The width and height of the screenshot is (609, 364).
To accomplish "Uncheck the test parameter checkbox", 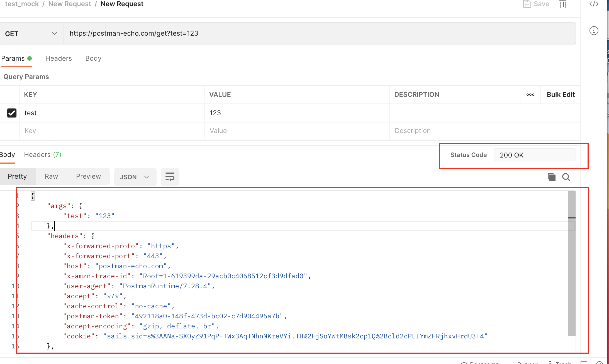I will click(x=12, y=113).
